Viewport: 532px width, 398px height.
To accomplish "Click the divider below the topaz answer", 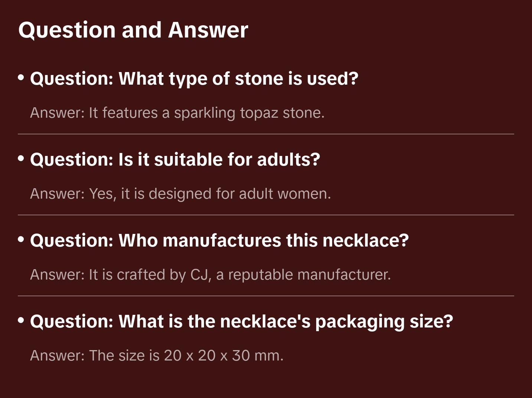I will [x=266, y=134].
